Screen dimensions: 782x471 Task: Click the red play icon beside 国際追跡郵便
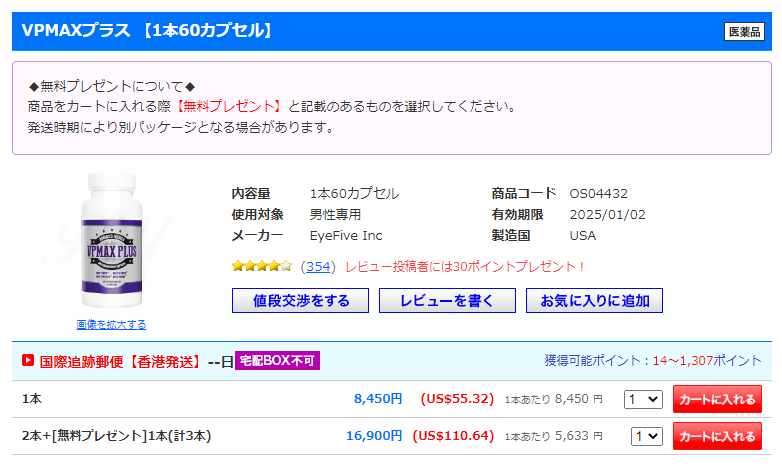pos(28,360)
